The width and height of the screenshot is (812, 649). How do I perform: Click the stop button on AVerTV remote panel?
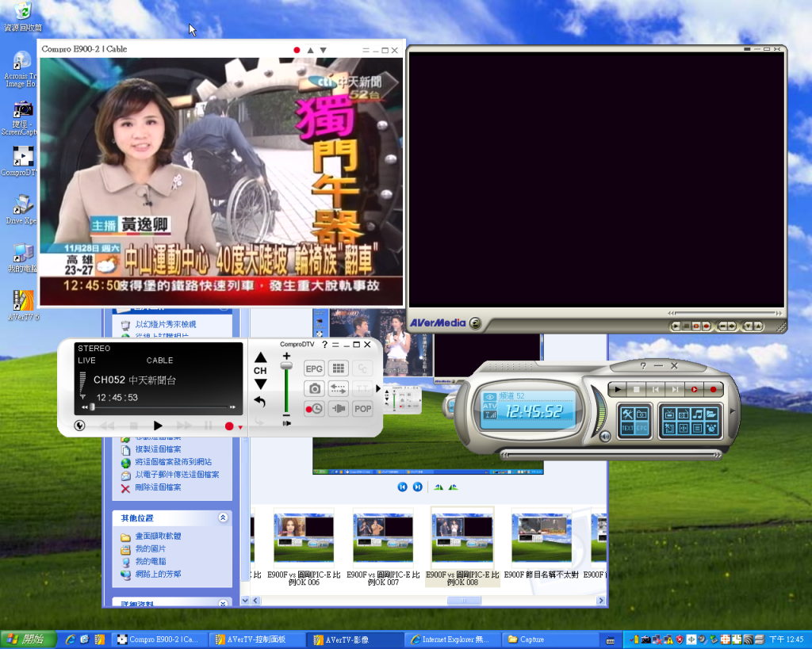point(637,389)
